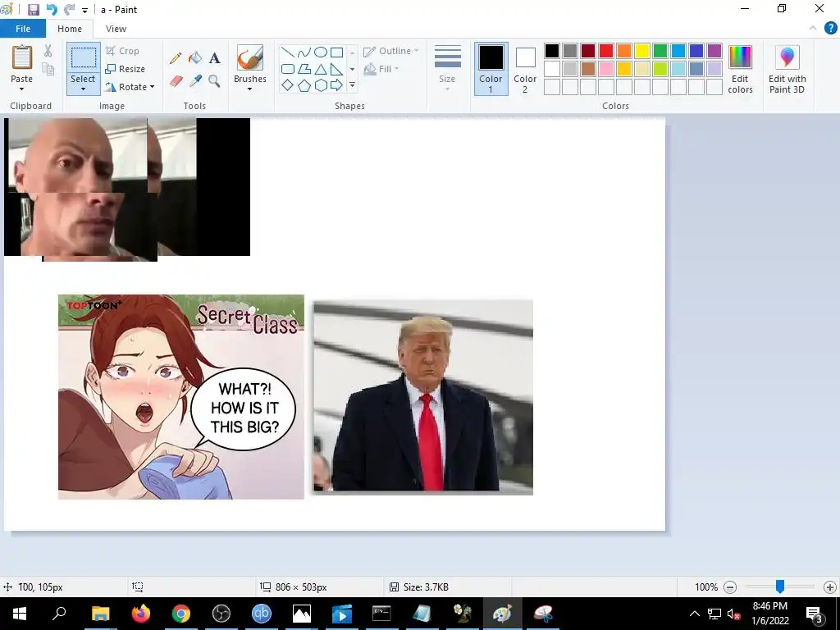Select the Text tool
840x630 pixels.
click(x=214, y=58)
